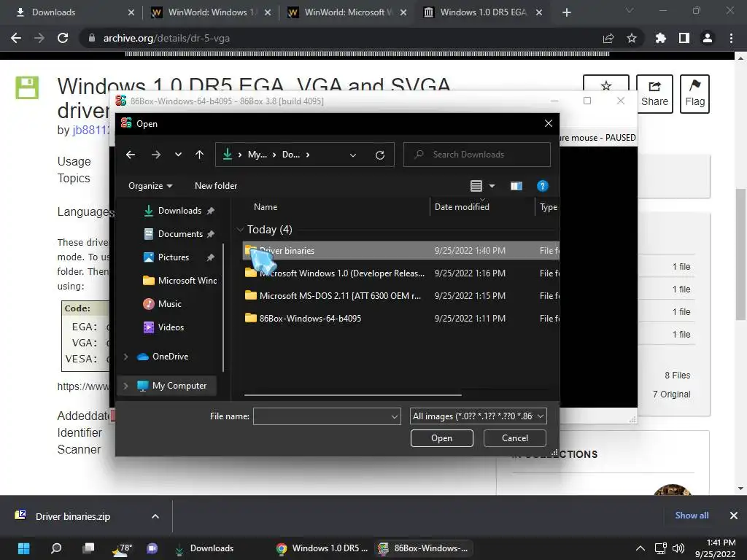The image size is (747, 560).
Task: Collapse the Today (4) group
Action: pos(240,230)
